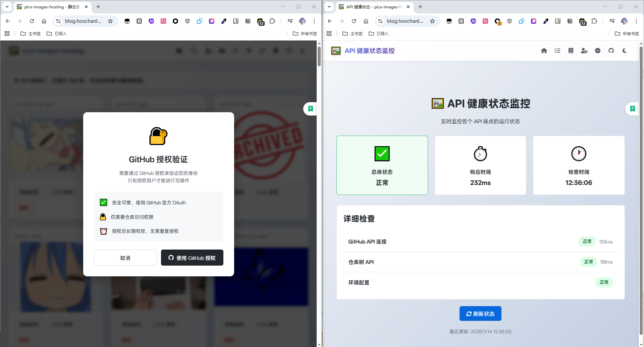Expand the 所有书签 folder in left window
The width and height of the screenshot is (644, 347).
point(305,33)
